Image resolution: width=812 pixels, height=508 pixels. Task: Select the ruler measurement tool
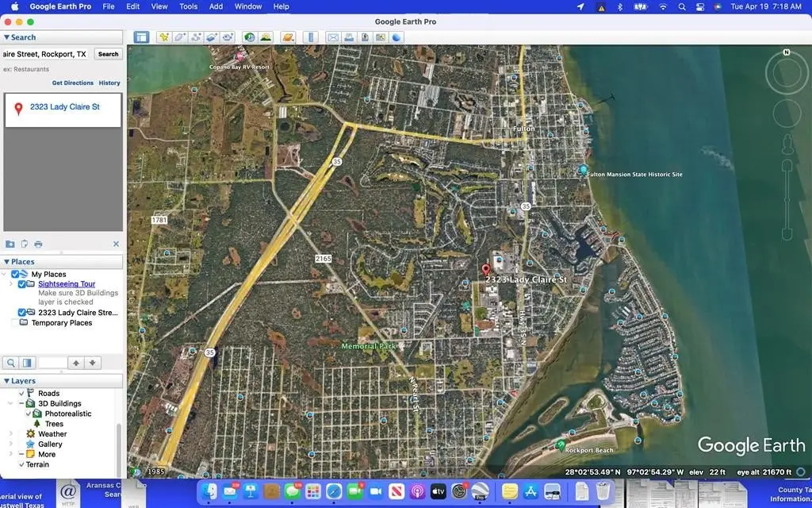311,37
